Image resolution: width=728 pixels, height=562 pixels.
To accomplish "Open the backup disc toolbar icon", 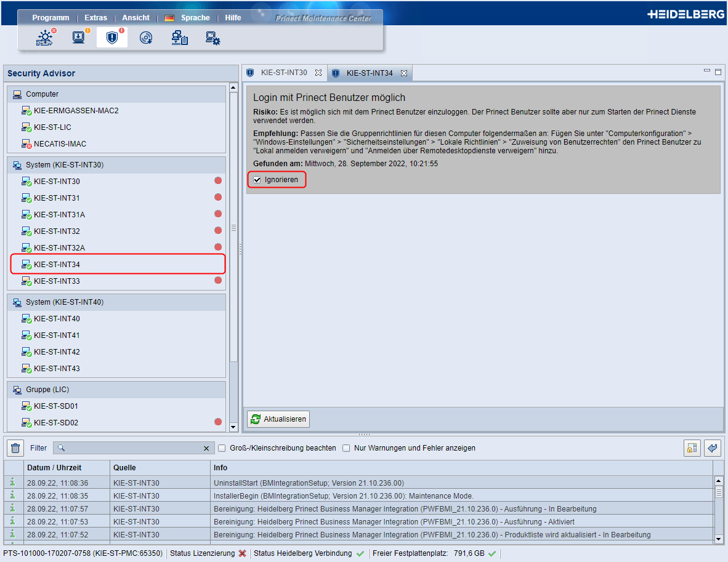I will [146, 38].
